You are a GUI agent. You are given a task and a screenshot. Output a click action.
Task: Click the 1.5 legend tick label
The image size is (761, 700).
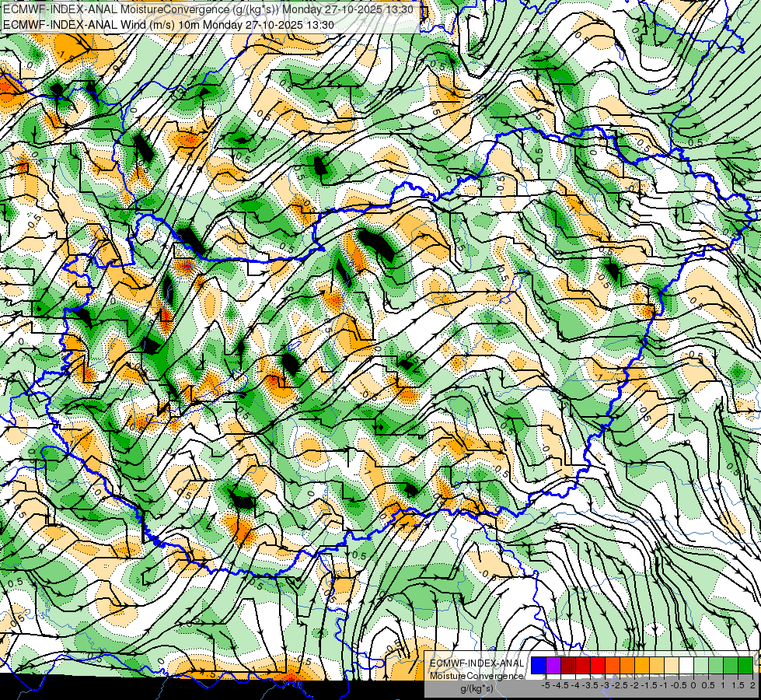click(x=738, y=685)
